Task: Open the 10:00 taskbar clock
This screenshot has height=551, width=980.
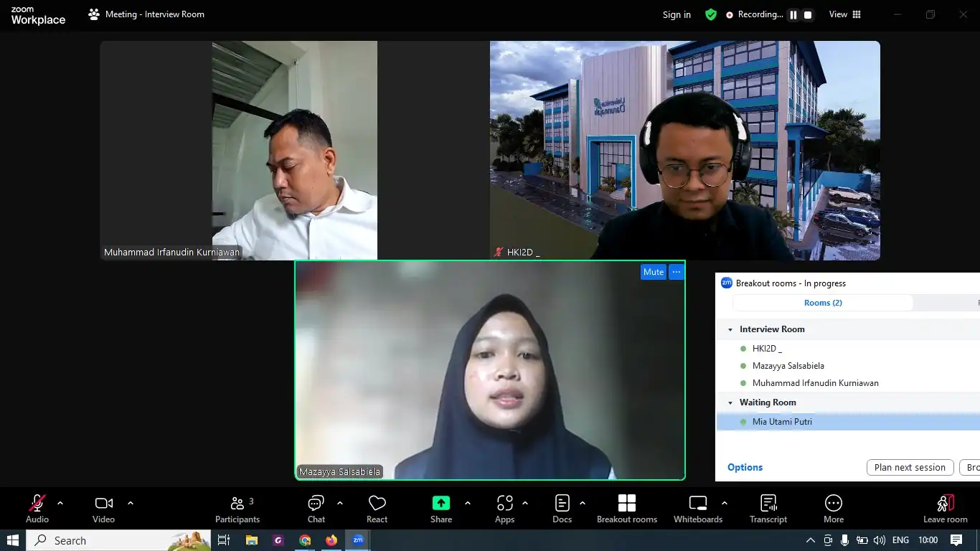Action: click(x=928, y=540)
